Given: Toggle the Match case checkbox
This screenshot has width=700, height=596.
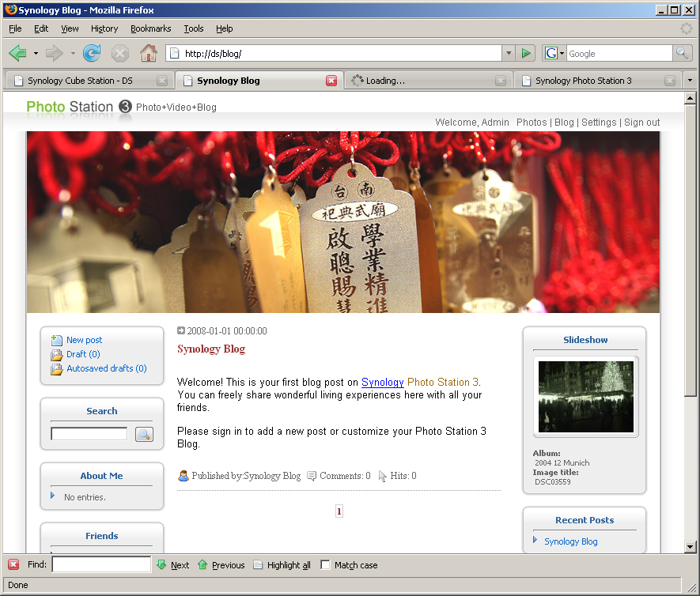Looking at the screenshot, I should tap(325, 564).
